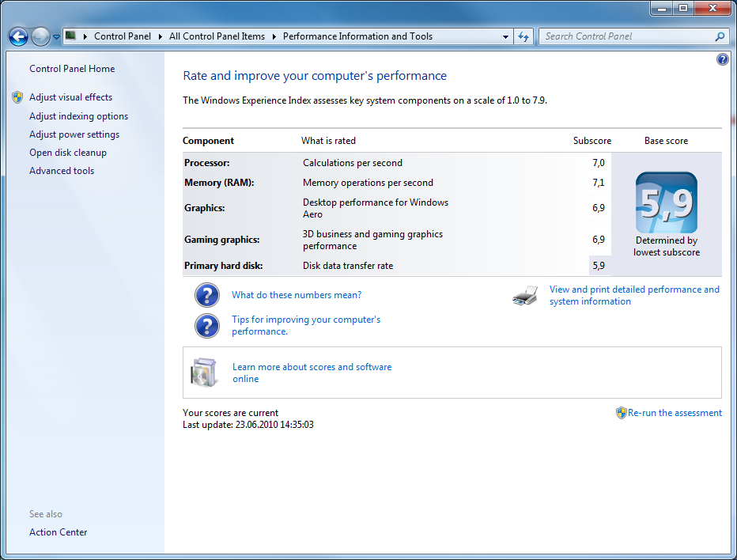Select All Control Panel Items breadcrumb
This screenshot has height=560, width=737.
point(217,36)
